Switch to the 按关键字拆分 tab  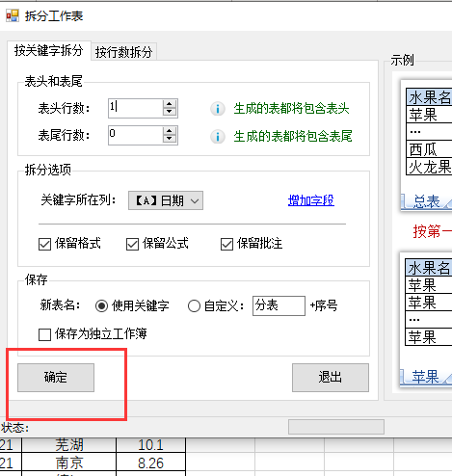pos(49,50)
